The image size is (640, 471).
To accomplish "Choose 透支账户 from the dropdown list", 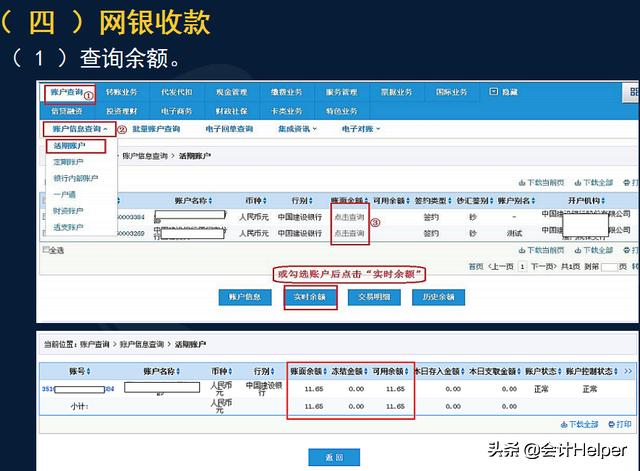I will click(x=68, y=227).
